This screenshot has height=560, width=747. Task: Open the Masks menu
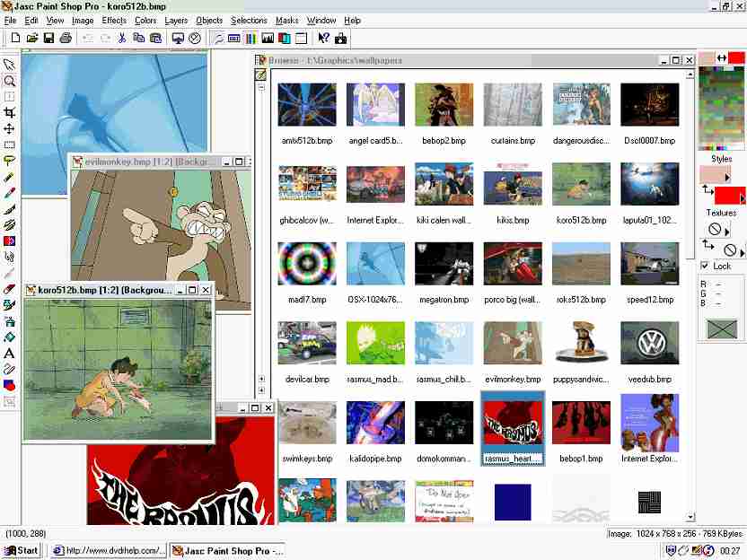286,21
